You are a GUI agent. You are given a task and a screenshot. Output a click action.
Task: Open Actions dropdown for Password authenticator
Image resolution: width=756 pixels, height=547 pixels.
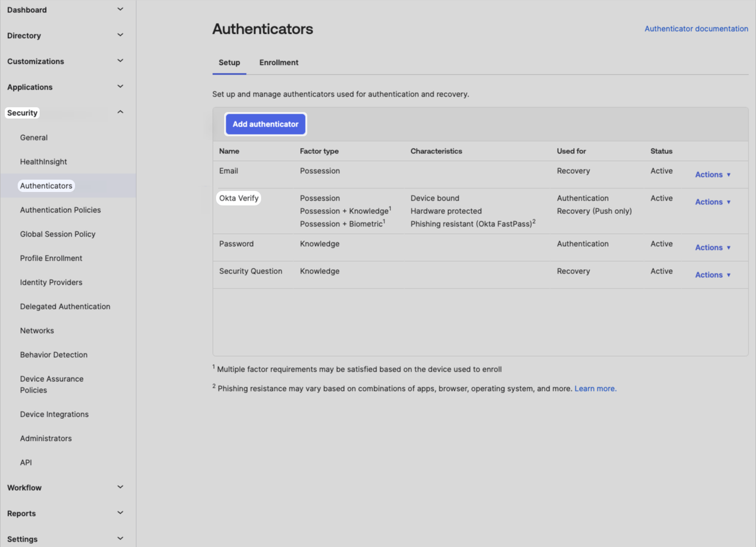point(713,247)
